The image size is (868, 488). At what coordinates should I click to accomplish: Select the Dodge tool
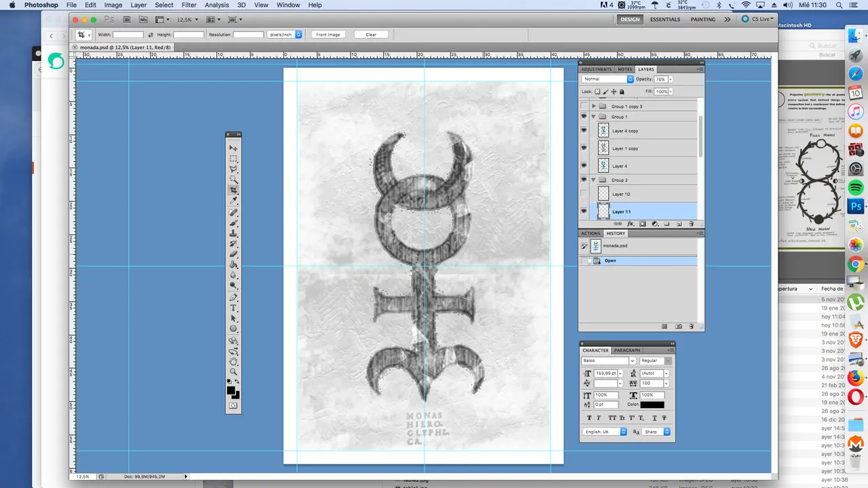233,285
